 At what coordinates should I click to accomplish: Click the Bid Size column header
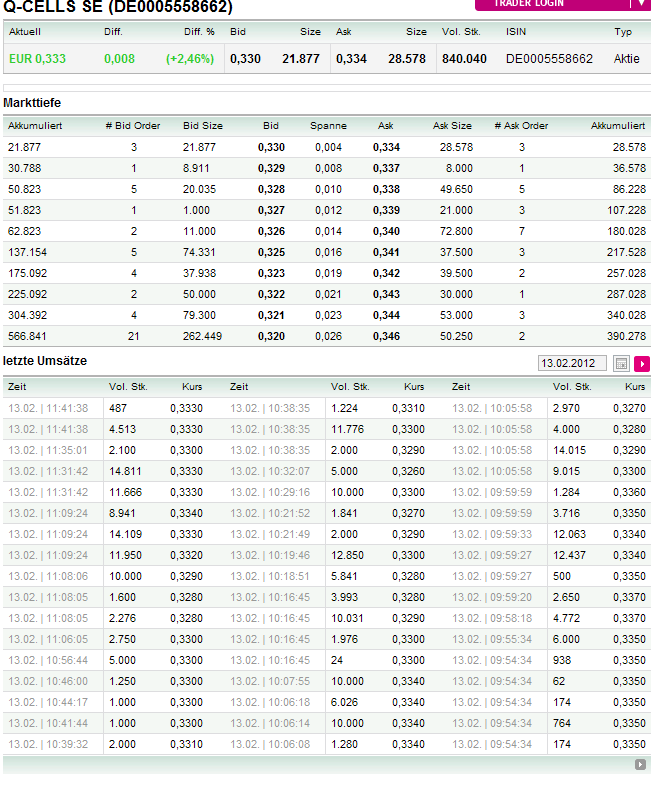(203, 126)
